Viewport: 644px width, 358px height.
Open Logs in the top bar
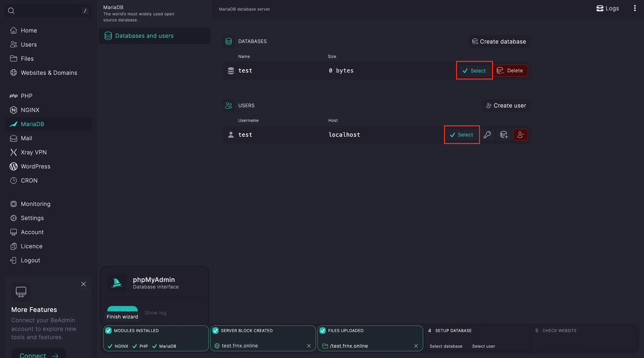(608, 8)
